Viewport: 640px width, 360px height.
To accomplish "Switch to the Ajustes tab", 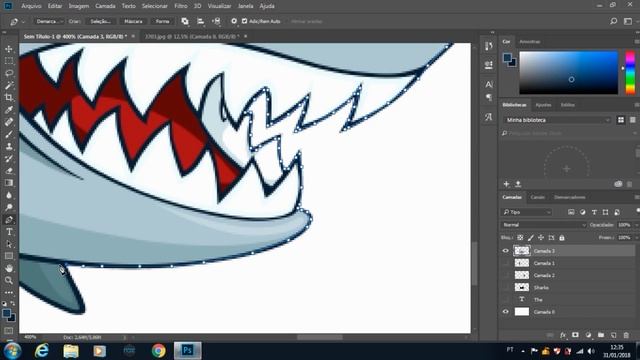I will [x=543, y=105].
